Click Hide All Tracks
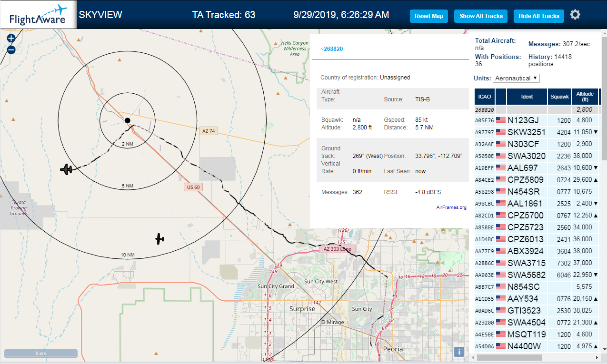The image size is (607, 364). 539,16
